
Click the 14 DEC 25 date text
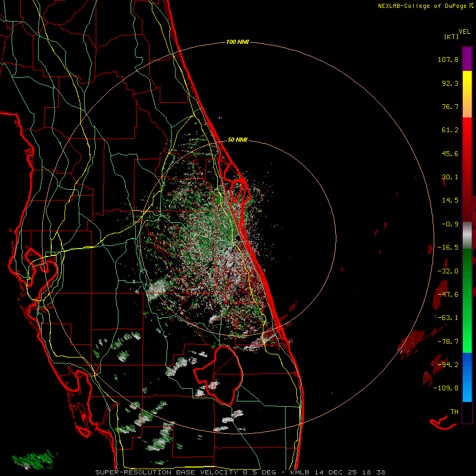(338, 472)
